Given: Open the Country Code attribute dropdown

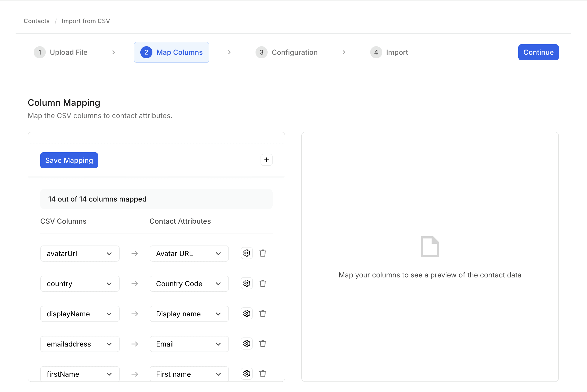Looking at the screenshot, I should [189, 284].
